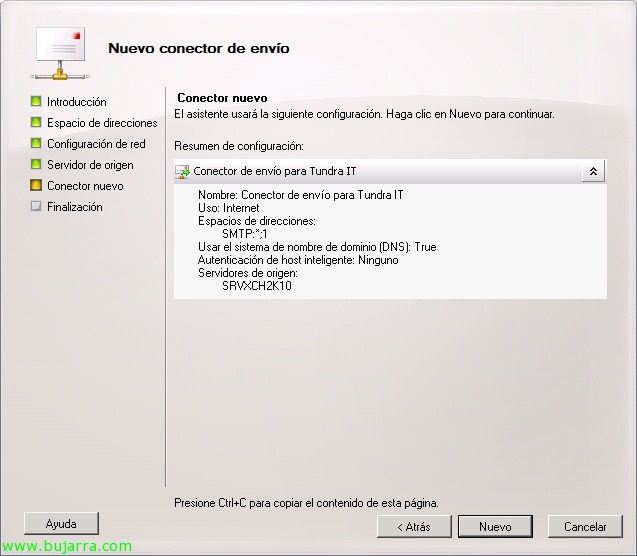Select the Configuración de red step label
Screen dimensions: 637x556
[96, 144]
